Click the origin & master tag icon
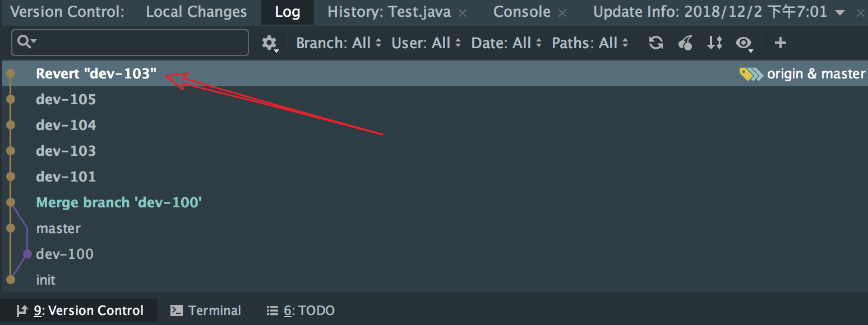 751,74
